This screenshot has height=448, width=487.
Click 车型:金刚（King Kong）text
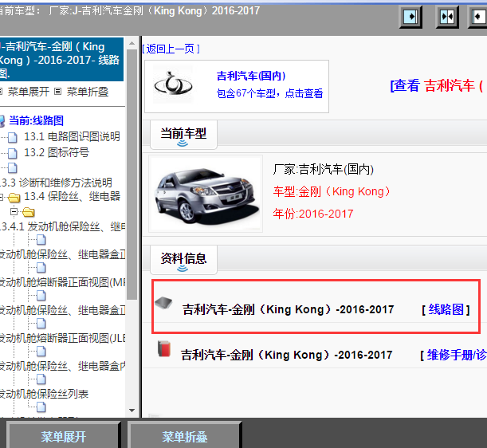332,191
